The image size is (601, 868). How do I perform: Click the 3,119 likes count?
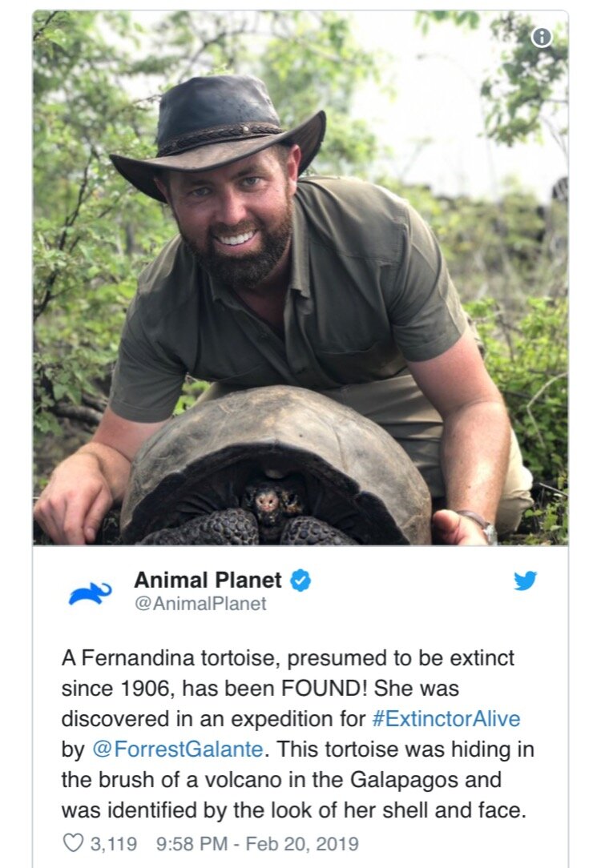coord(113,844)
